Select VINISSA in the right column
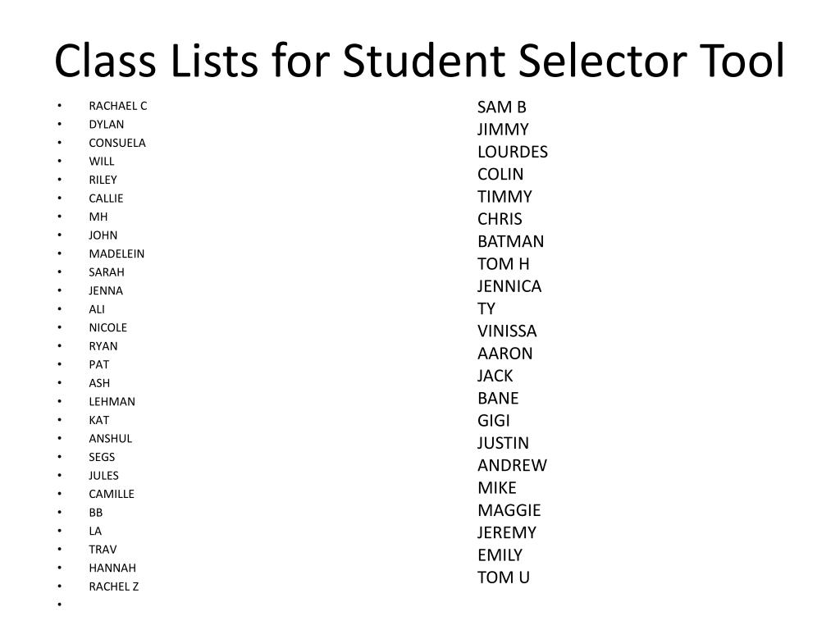The width and height of the screenshot is (840, 630). pyautogui.click(x=507, y=331)
